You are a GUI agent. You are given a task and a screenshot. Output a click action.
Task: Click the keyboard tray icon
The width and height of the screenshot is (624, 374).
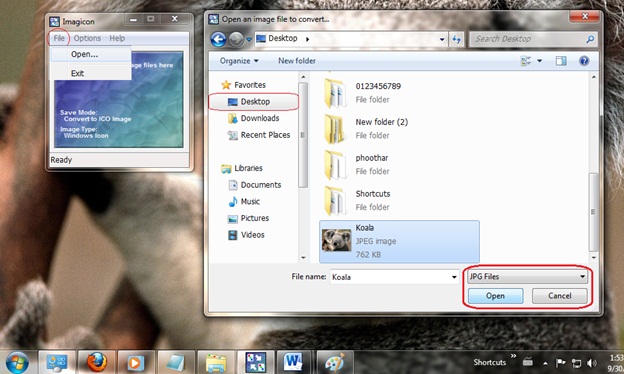point(528,362)
